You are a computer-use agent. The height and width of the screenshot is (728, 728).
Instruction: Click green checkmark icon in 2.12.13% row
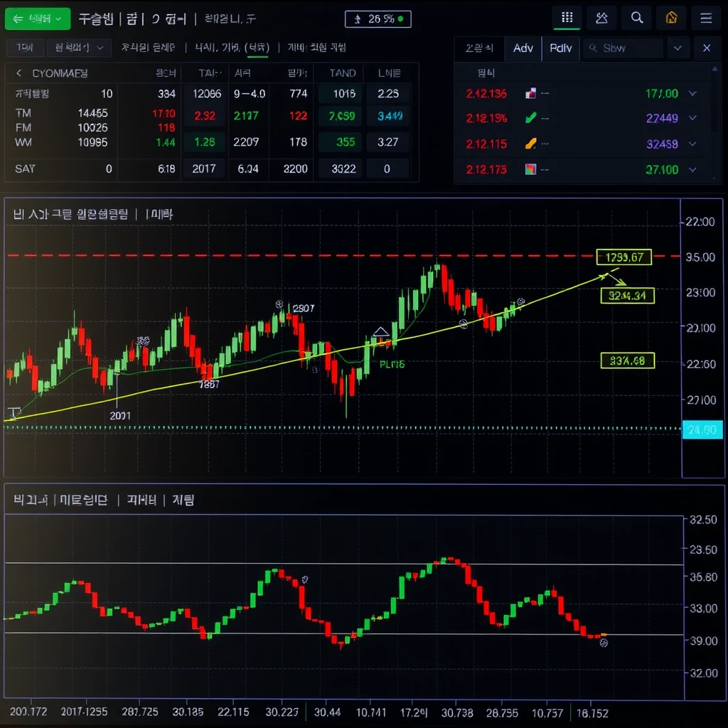pyautogui.click(x=530, y=118)
